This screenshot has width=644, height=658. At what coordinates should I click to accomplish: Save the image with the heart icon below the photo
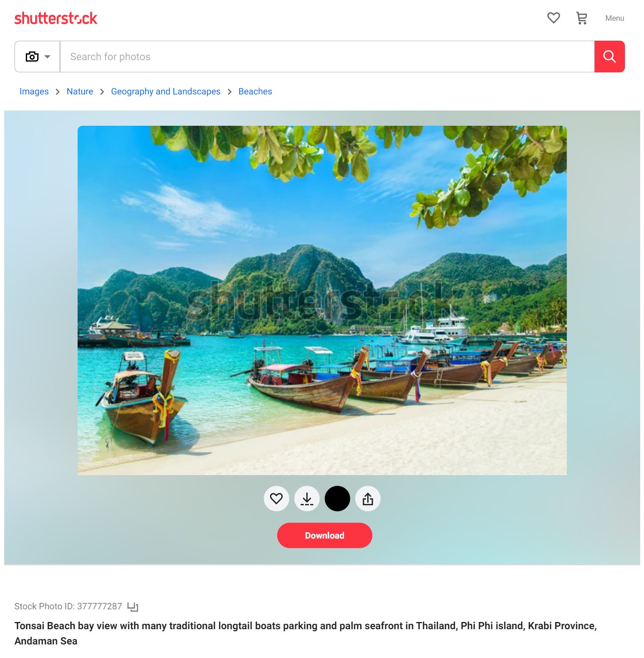click(x=276, y=498)
